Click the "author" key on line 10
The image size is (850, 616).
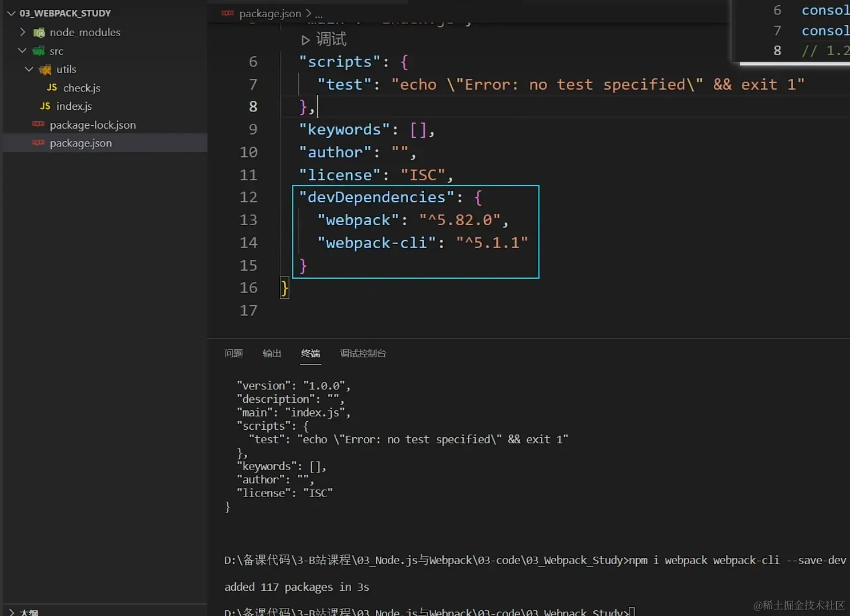point(335,152)
